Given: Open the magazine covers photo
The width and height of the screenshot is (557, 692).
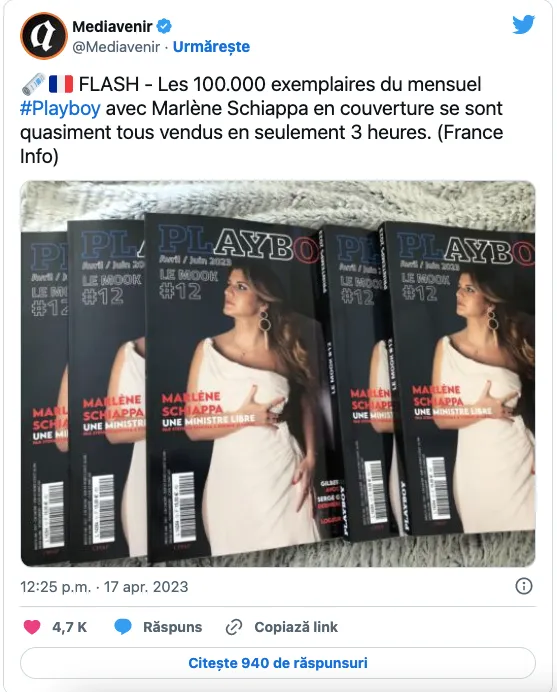Looking at the screenshot, I should 278,374.
